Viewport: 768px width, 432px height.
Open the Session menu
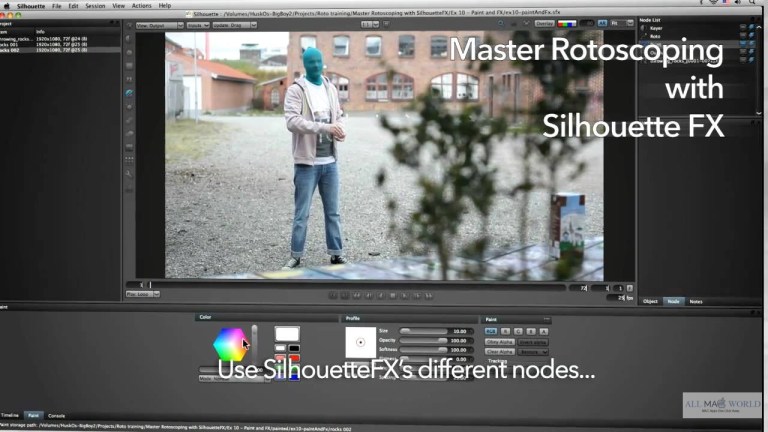(95, 6)
